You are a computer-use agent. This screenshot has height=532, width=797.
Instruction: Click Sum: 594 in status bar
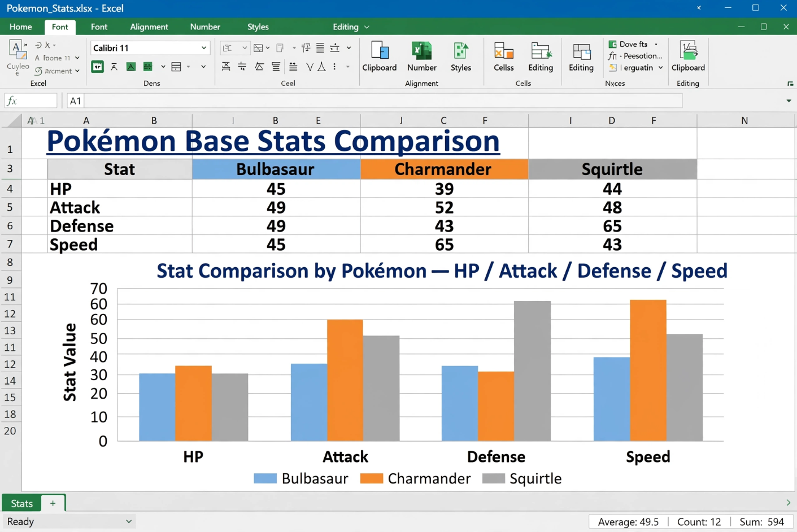pos(761,522)
